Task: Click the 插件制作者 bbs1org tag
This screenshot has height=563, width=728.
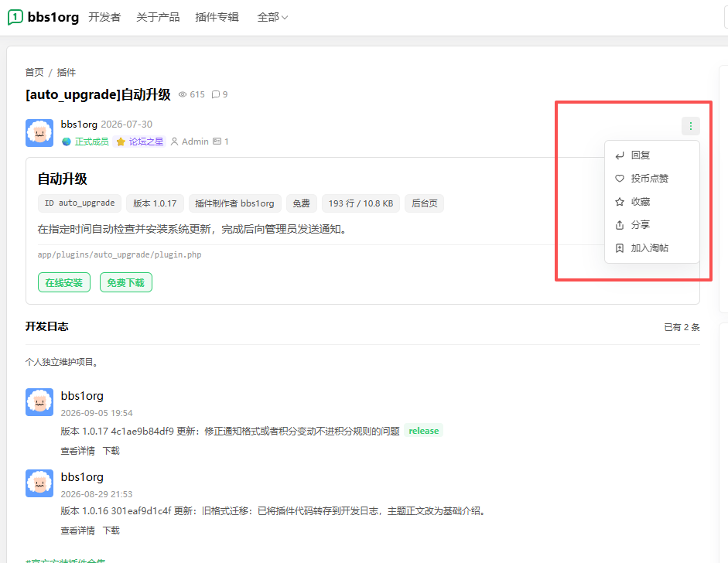Action: pyautogui.click(x=234, y=203)
